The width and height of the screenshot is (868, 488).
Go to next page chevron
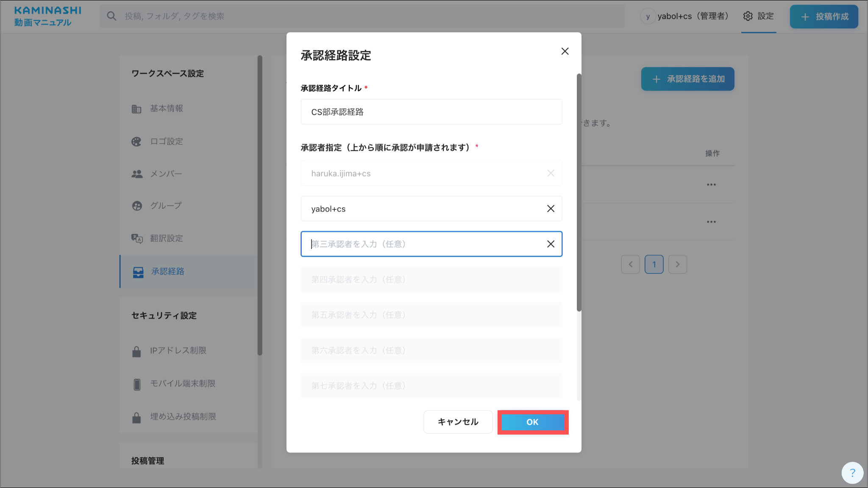tap(677, 265)
